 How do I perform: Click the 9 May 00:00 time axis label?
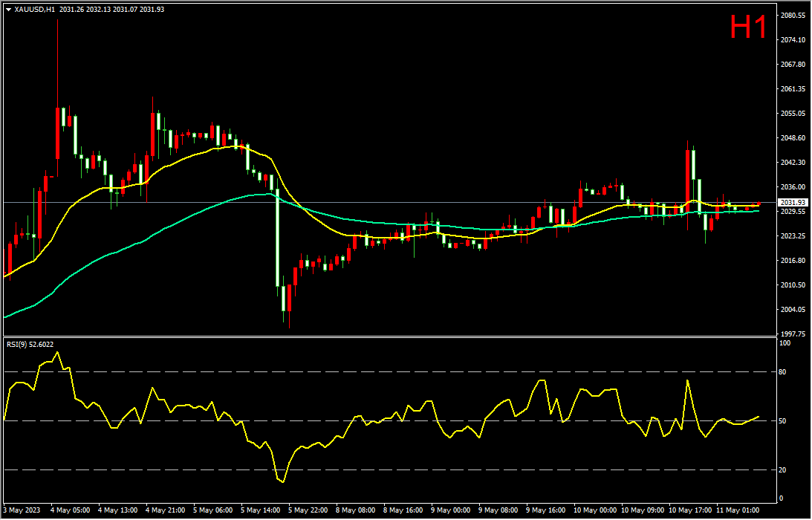(x=451, y=510)
